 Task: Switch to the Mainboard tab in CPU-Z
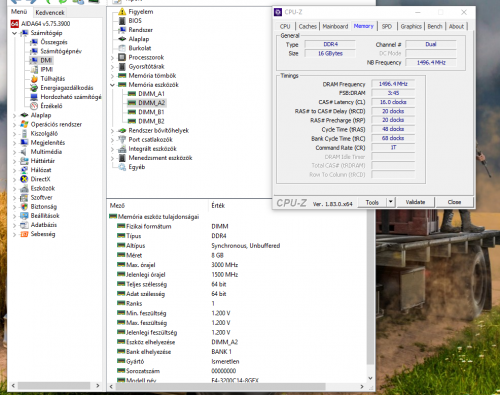point(335,26)
